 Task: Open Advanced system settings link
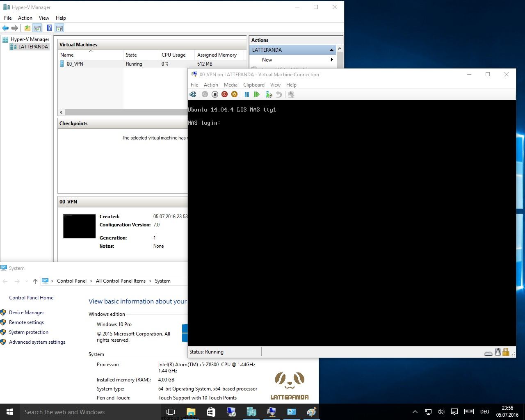37,342
